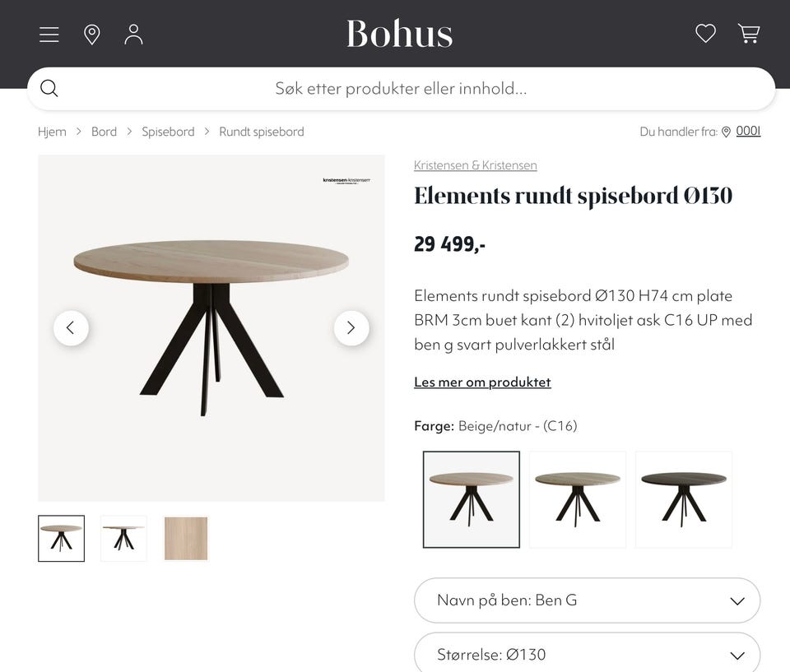
Task: Click Les mer om produktet link
Action: tap(482, 382)
